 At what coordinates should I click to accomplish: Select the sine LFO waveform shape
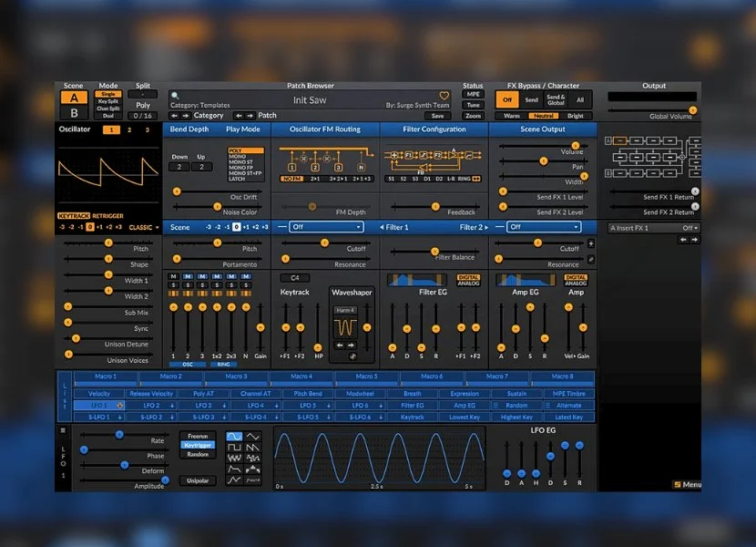[234, 437]
